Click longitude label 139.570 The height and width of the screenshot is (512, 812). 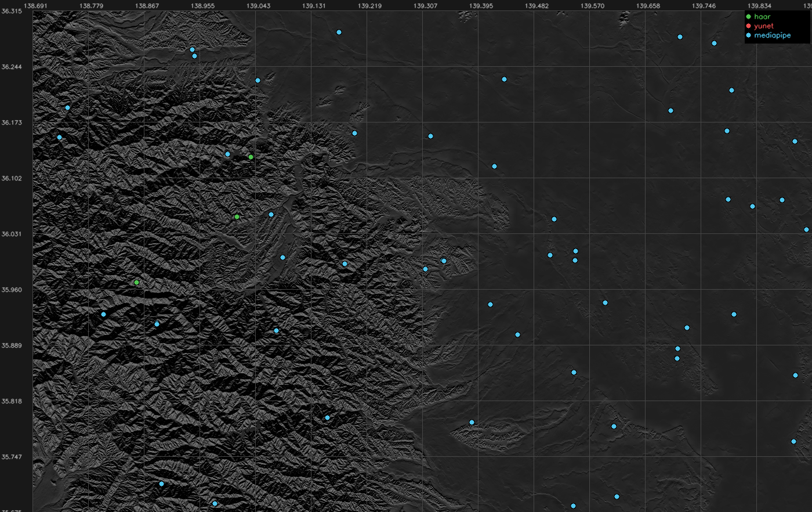(592, 6)
